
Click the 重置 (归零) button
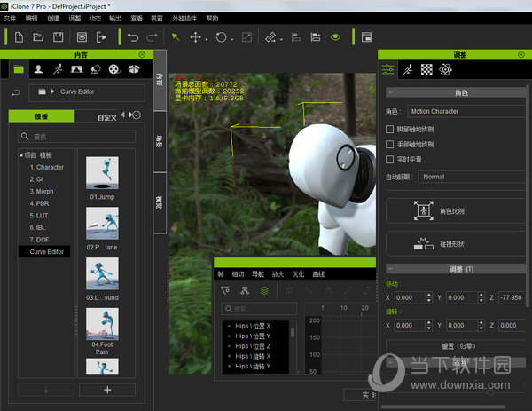tap(456, 346)
